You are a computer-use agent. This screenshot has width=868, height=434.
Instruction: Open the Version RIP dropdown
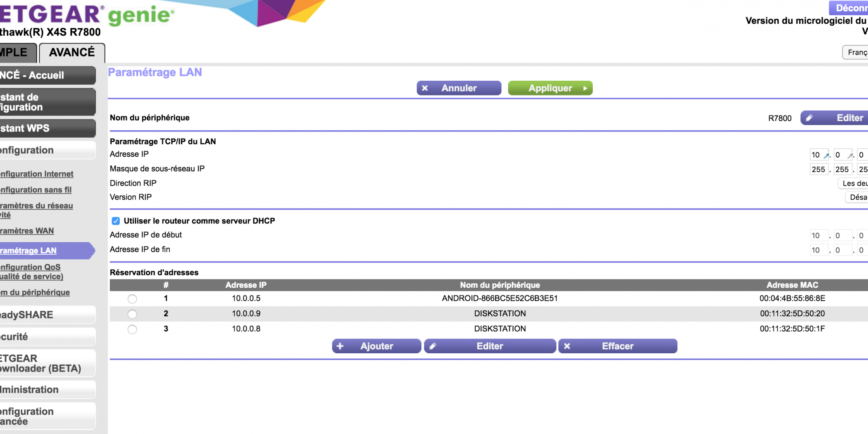856,197
